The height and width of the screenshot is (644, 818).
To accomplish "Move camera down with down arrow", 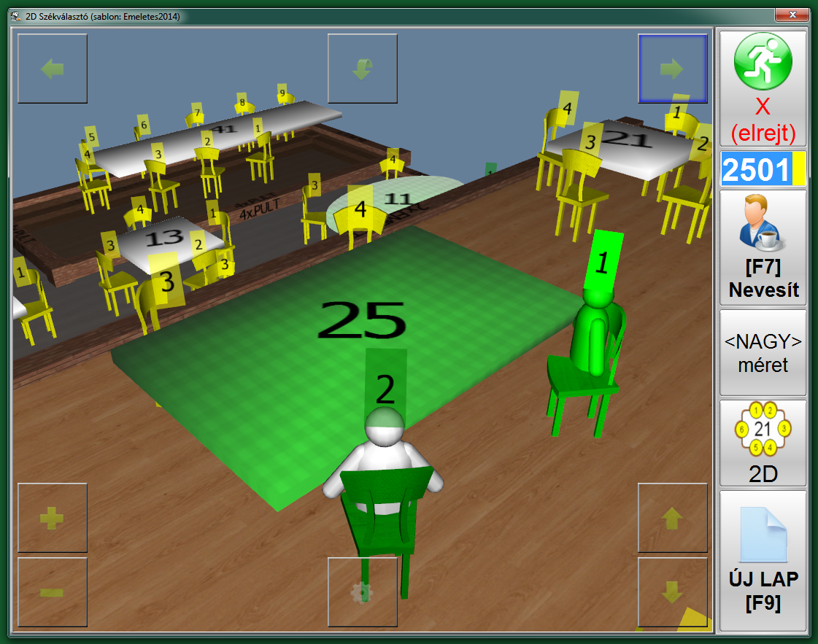I will tap(672, 592).
